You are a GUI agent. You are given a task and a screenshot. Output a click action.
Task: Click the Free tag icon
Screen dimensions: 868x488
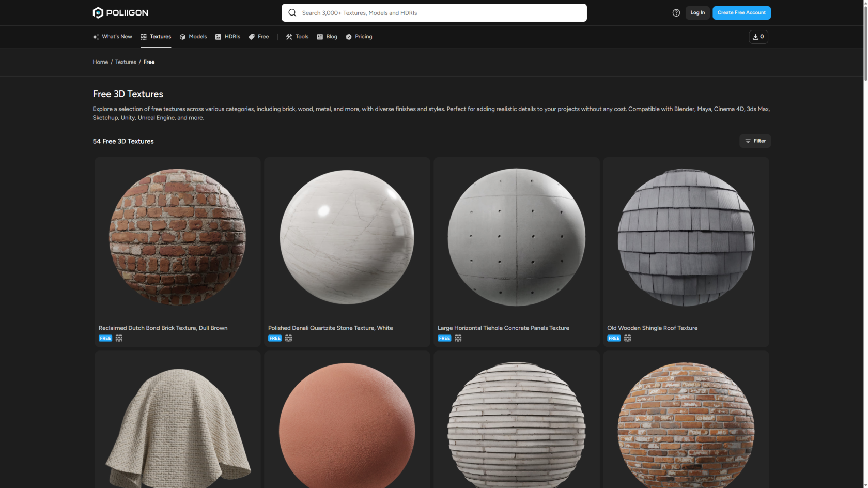(252, 37)
